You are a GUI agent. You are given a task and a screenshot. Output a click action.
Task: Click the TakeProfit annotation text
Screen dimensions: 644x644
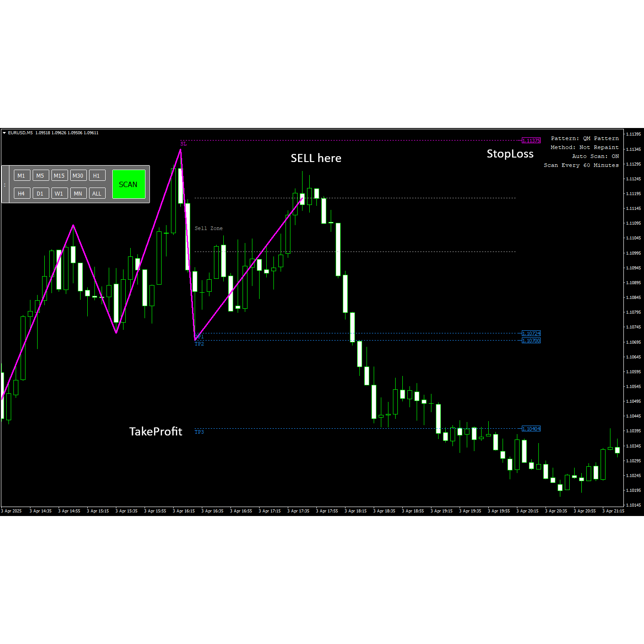point(156,431)
